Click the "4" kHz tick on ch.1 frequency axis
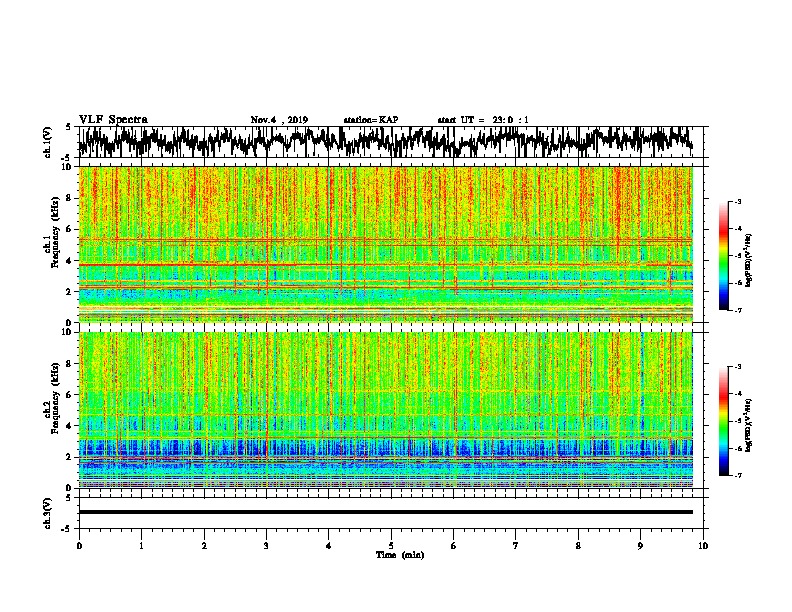This screenshot has width=792, height=612. click(69, 261)
